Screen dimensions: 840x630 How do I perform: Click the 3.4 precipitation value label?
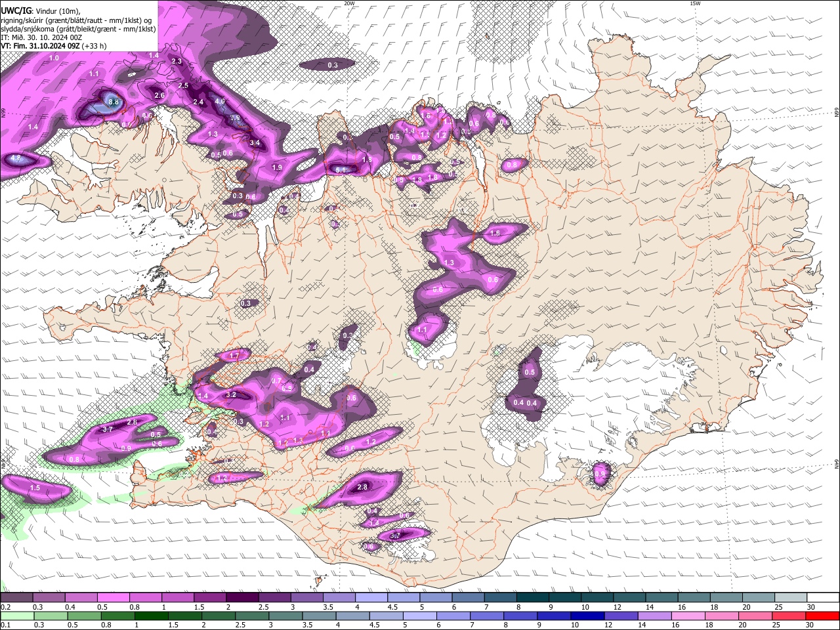pyautogui.click(x=255, y=142)
